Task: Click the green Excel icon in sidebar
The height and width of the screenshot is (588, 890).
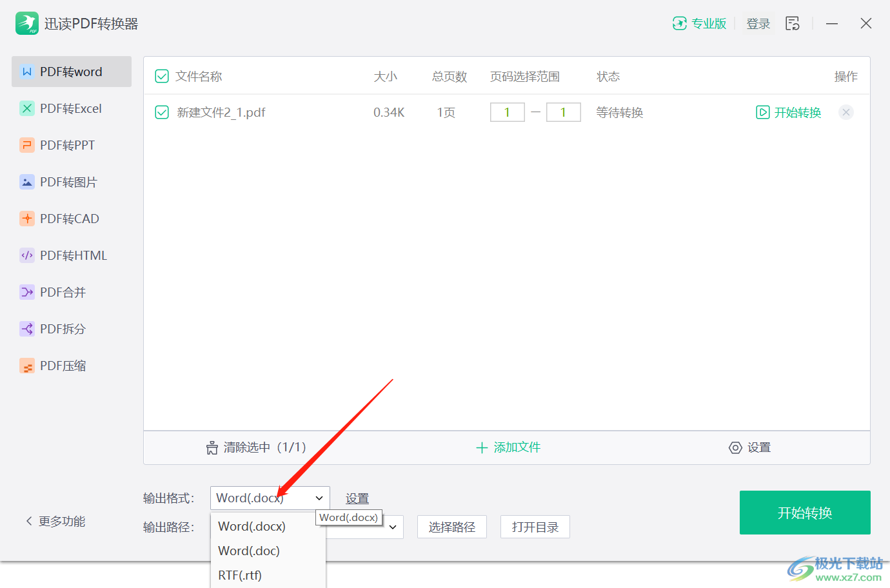Action: [27, 108]
